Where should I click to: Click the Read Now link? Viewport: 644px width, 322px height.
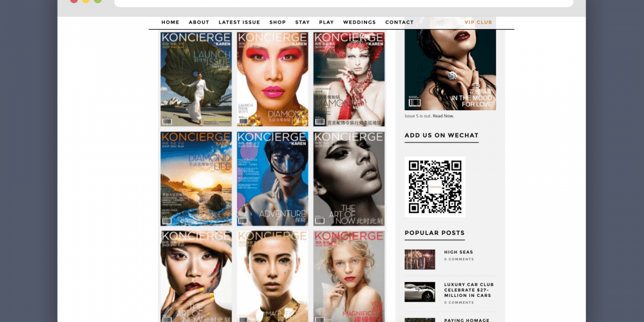pos(443,116)
